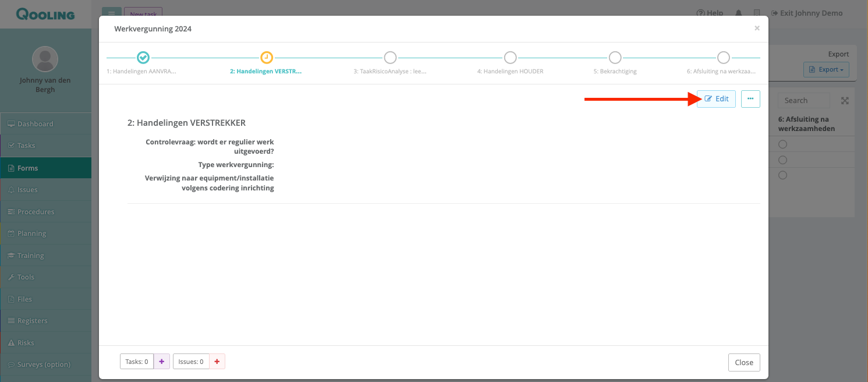Click the Edit button

point(717,99)
